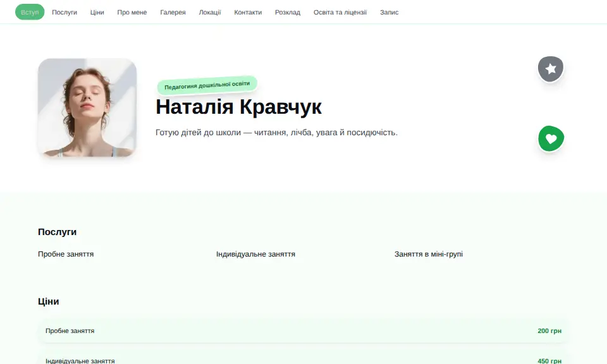Click the Ціни section heading

click(x=49, y=301)
